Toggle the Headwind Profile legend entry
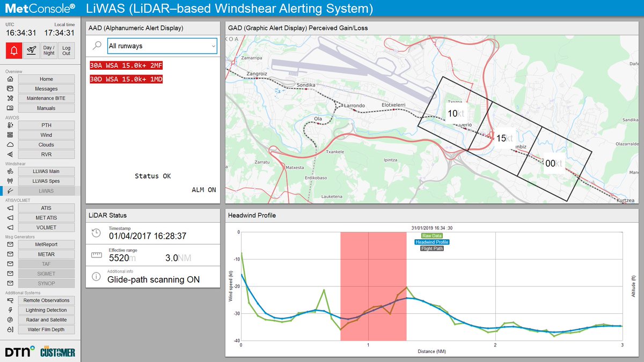The image size is (644, 362). pyautogui.click(x=432, y=242)
